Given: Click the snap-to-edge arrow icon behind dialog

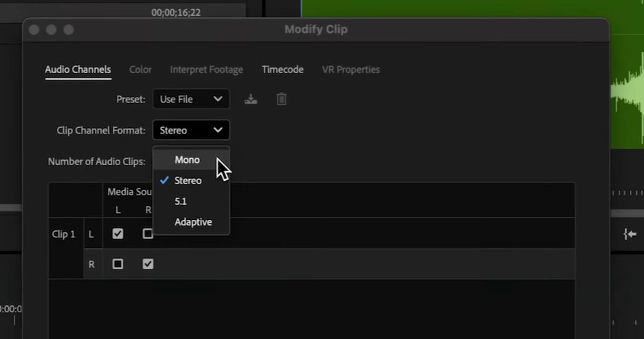Looking at the screenshot, I should click(630, 234).
